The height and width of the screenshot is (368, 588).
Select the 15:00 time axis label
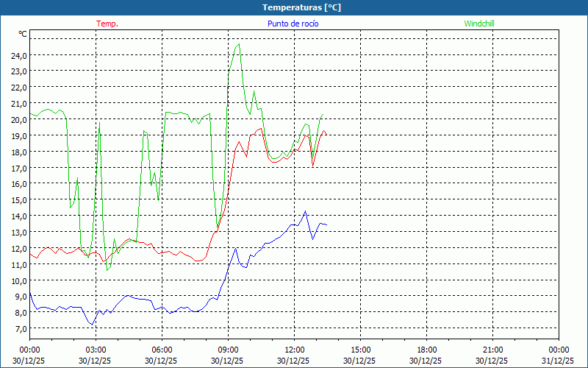click(360, 350)
